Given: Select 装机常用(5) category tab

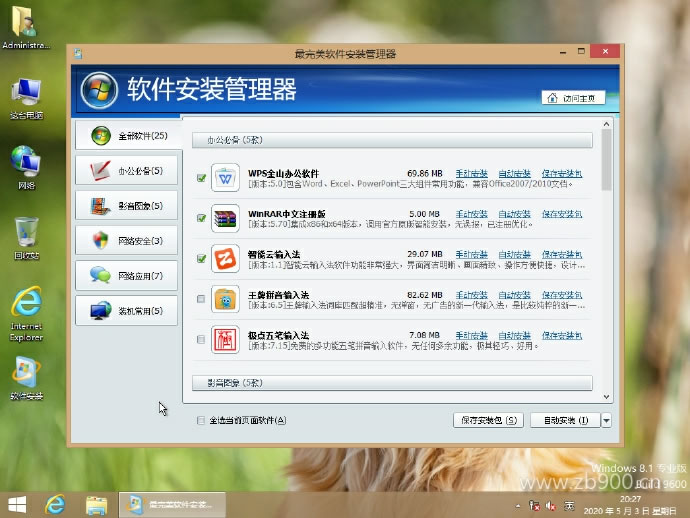Looking at the screenshot, I should 126,311.
